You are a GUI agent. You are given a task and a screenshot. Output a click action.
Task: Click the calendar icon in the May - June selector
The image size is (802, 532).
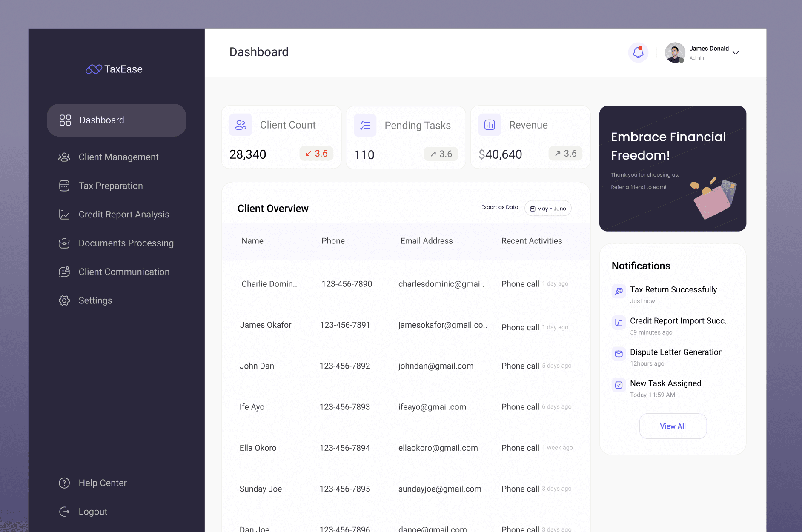(x=533, y=209)
